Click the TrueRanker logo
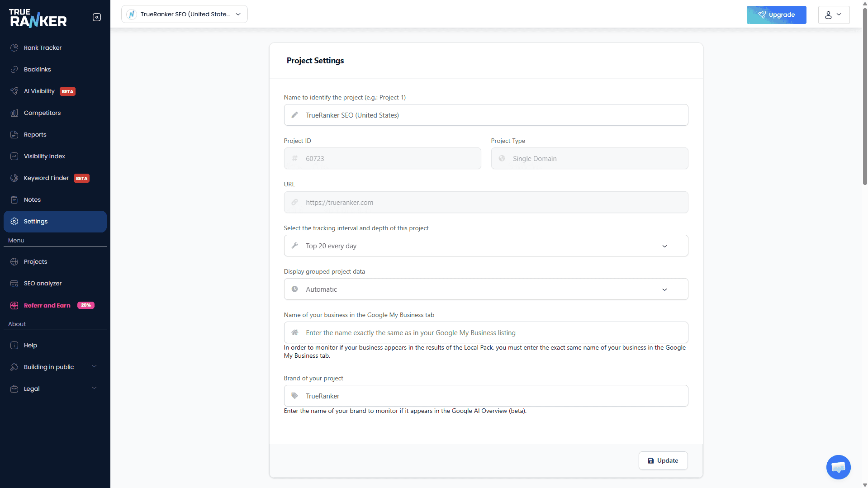868x488 pixels. point(38,18)
